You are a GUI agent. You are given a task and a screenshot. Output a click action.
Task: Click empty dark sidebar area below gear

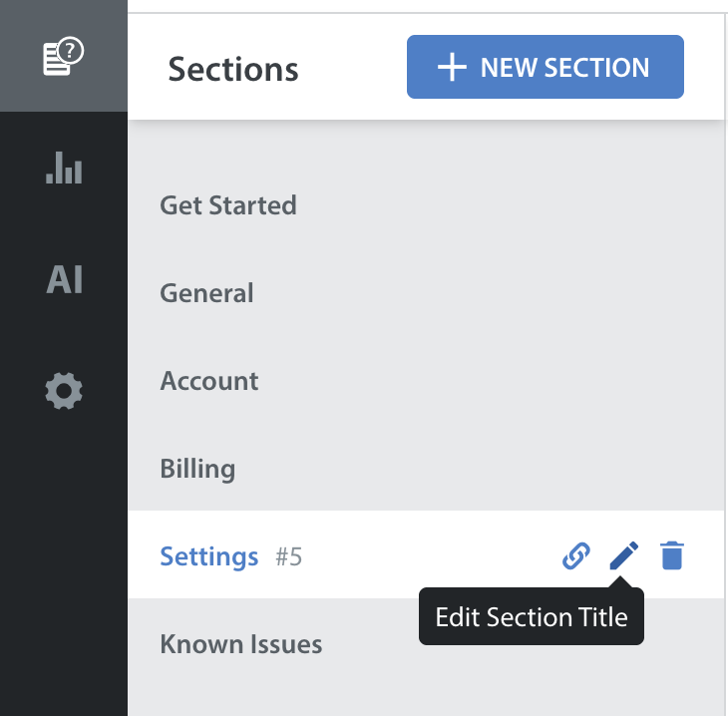click(x=64, y=558)
